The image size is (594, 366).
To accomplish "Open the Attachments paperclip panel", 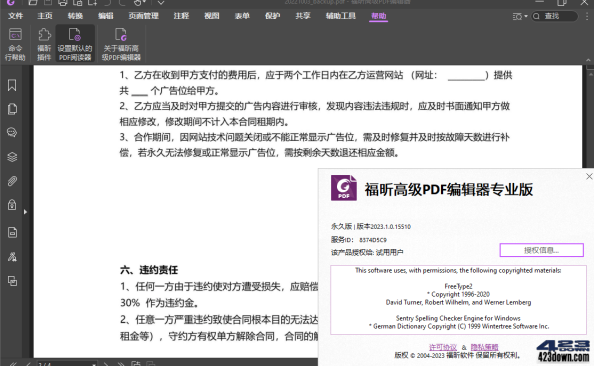I will pos(12,181).
